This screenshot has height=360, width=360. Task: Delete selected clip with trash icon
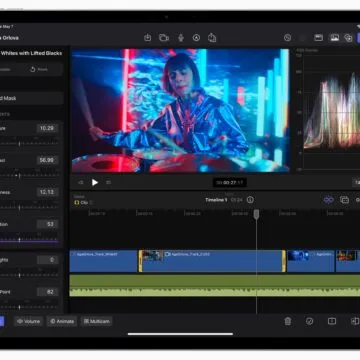(x=288, y=321)
